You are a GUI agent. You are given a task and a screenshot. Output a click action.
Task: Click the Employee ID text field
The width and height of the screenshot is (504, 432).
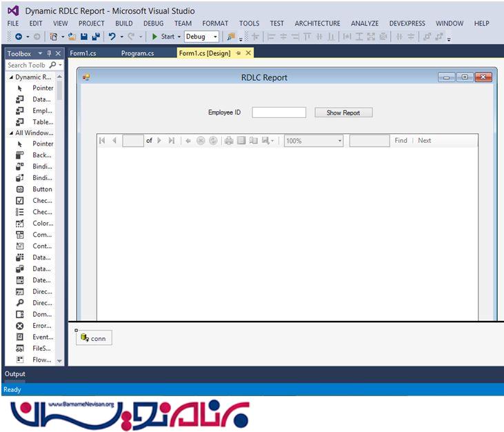coord(279,112)
